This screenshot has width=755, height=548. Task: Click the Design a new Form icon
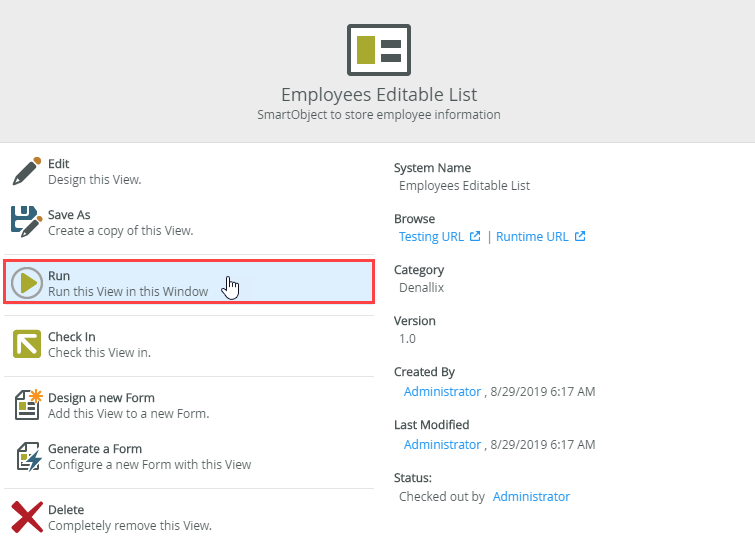pos(27,405)
